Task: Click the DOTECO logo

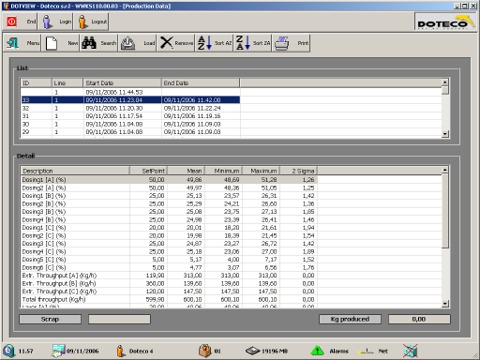Action: 445,22
